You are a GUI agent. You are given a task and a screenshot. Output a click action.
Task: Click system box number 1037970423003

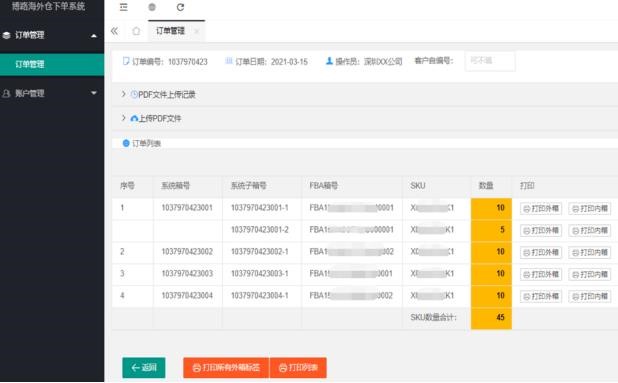click(187, 273)
